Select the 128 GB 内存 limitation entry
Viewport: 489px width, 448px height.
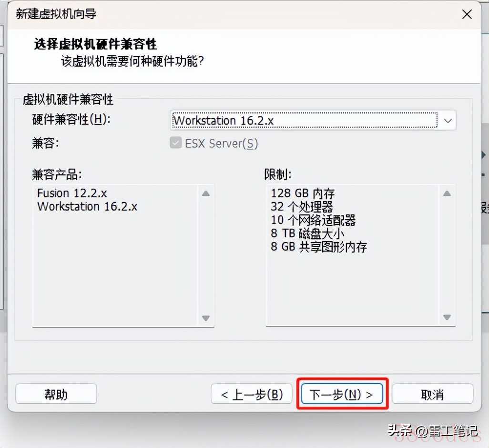click(x=303, y=193)
